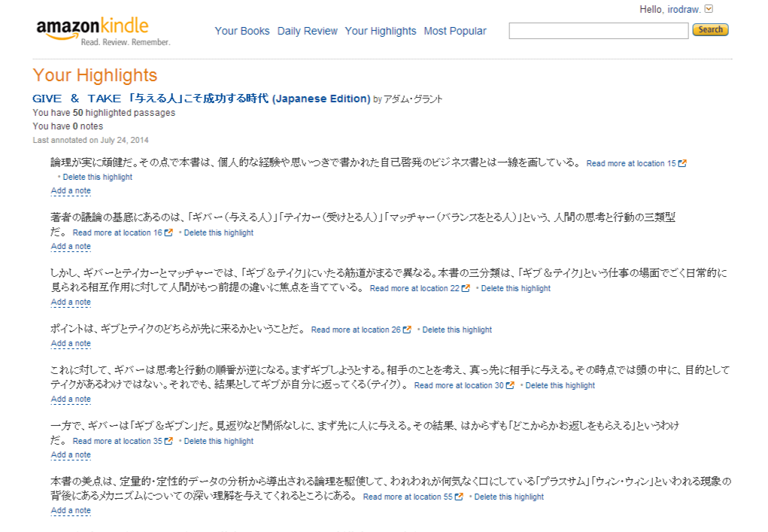The height and width of the screenshot is (532, 768).
Task: Click external link icon beside location 26
Action: [x=408, y=330]
